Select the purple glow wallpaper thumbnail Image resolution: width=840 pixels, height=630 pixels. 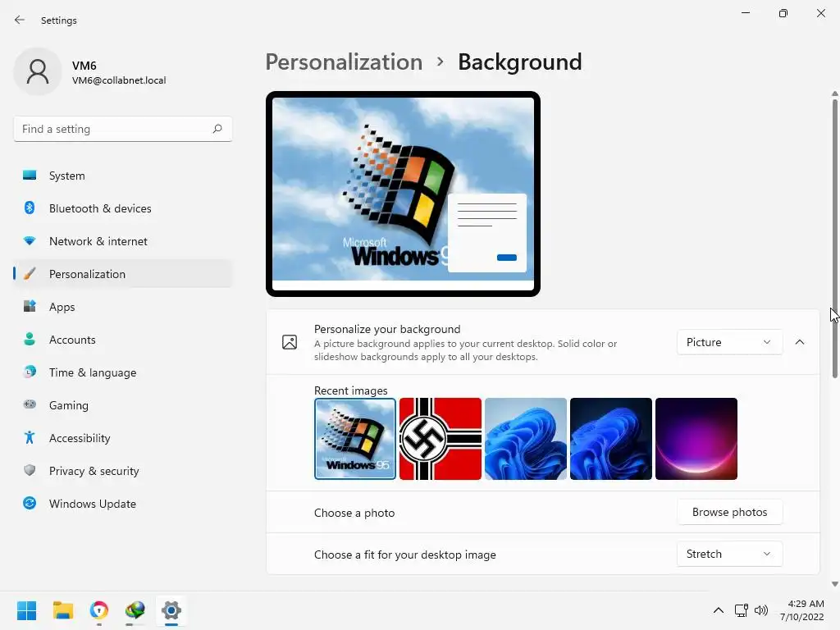point(696,438)
